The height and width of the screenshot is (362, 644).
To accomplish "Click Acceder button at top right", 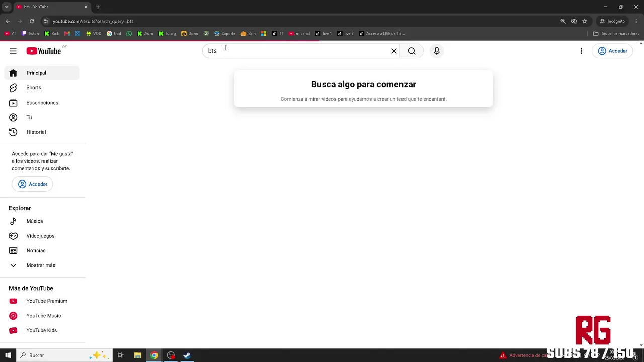I will 612,51.
